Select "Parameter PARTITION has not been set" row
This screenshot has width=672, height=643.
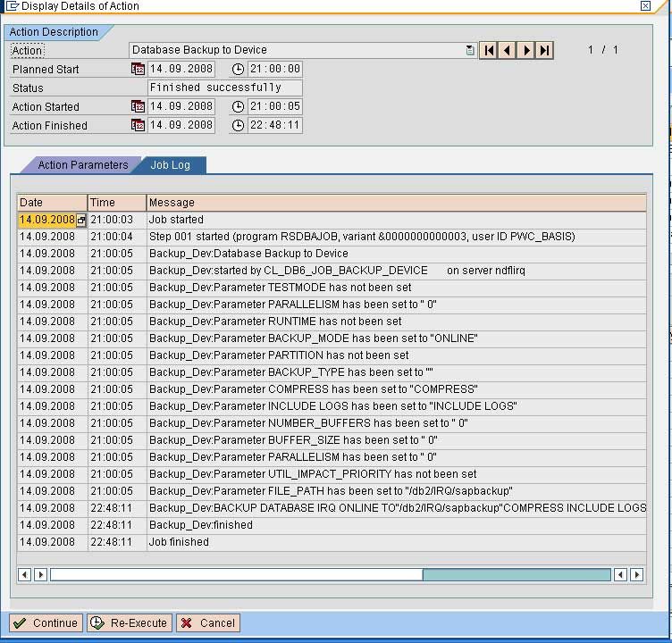pos(332,355)
